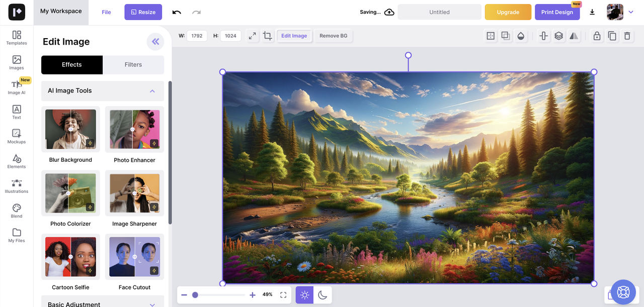Click the flip image icon
Screen dimensions: 644x307
574,36
